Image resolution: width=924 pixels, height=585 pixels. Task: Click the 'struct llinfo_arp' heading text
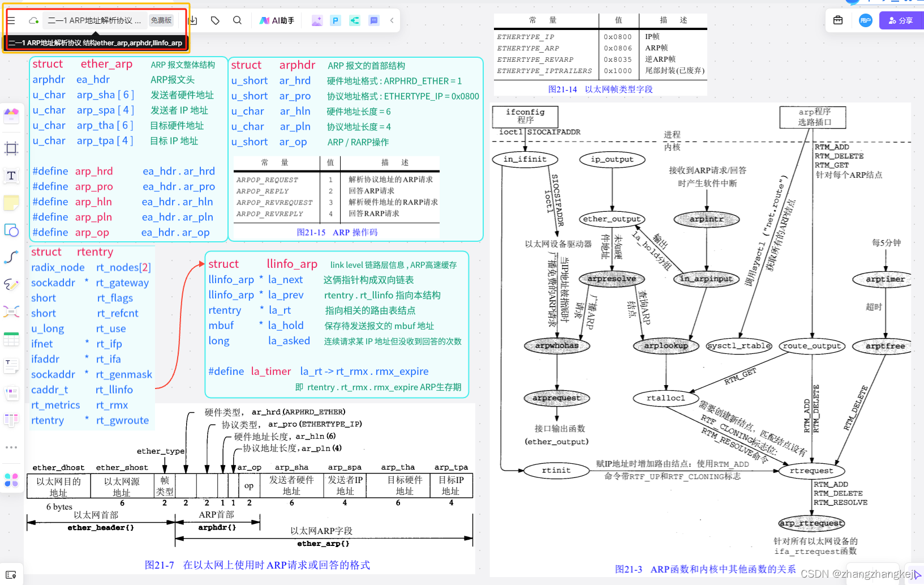(263, 264)
